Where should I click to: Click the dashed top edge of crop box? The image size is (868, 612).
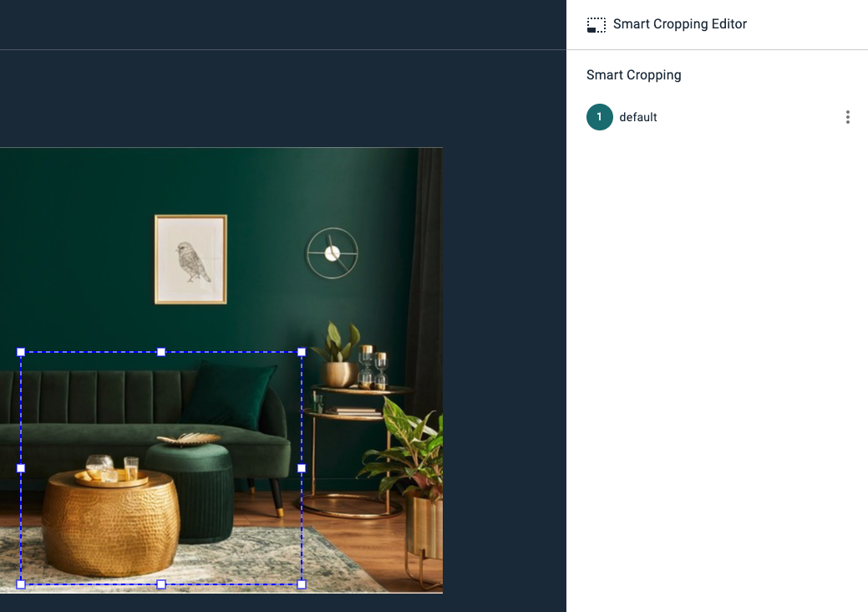[91, 352]
